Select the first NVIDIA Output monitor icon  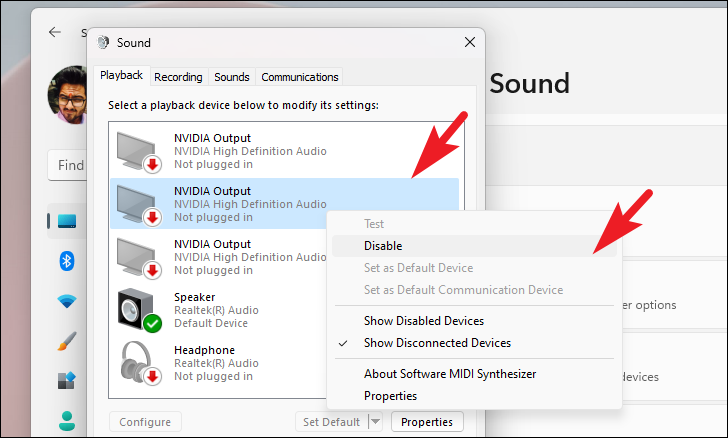138,152
